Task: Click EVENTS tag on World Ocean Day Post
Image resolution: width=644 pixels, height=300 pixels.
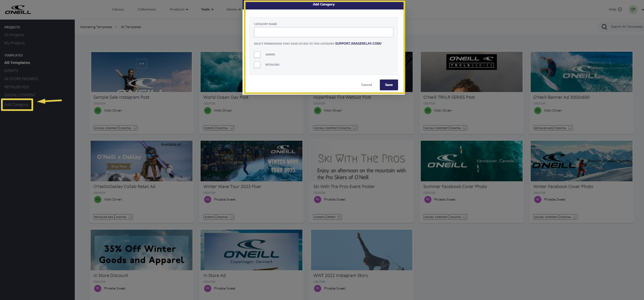Action: point(209,128)
